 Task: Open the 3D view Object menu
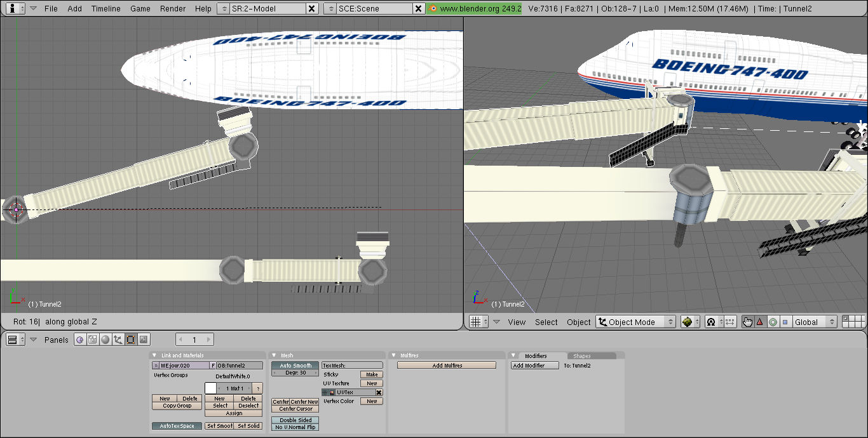(579, 322)
